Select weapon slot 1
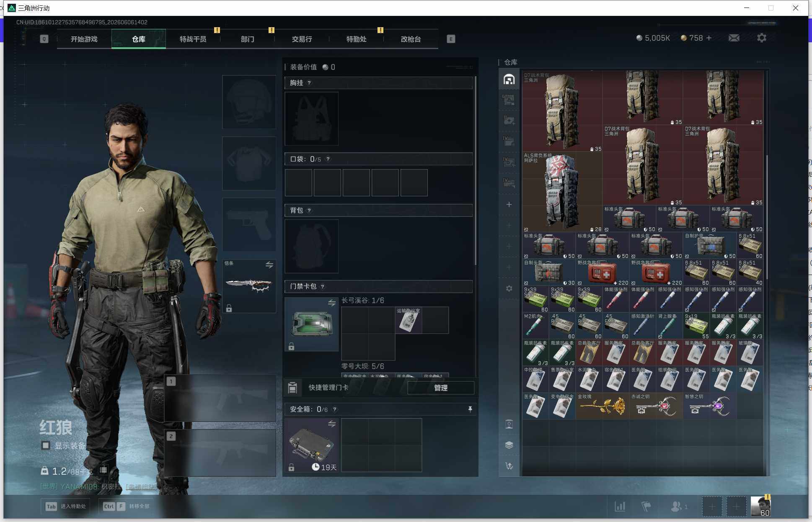812x522 pixels. tap(220, 398)
